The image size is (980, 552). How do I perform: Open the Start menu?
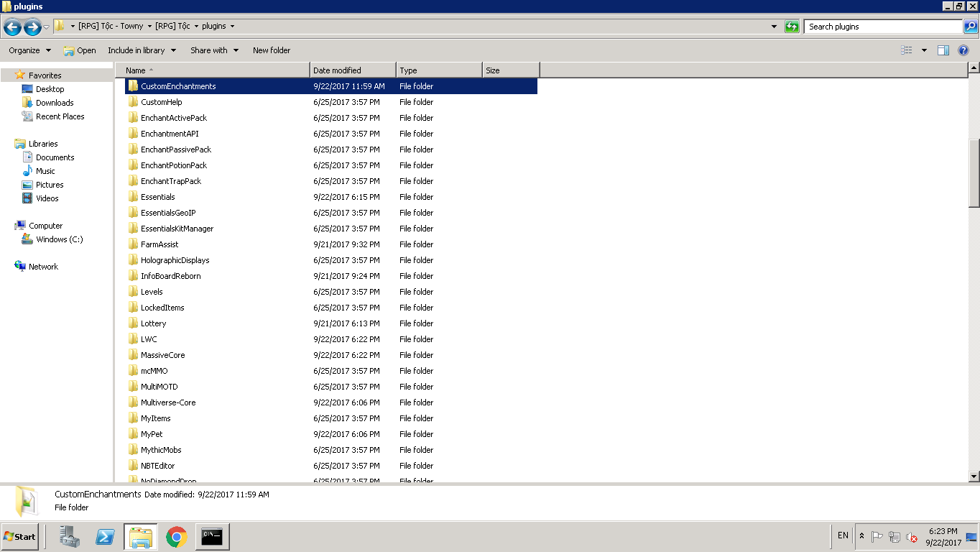point(20,536)
